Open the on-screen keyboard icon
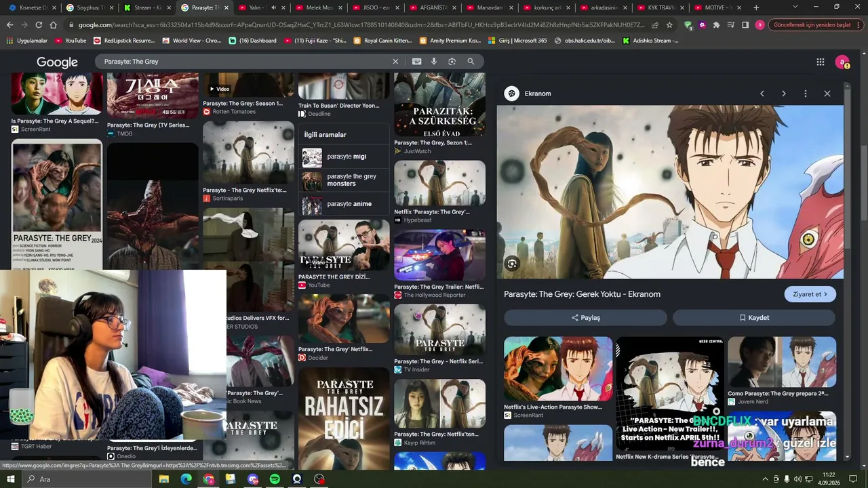Image resolution: width=868 pixels, height=488 pixels. coord(416,62)
